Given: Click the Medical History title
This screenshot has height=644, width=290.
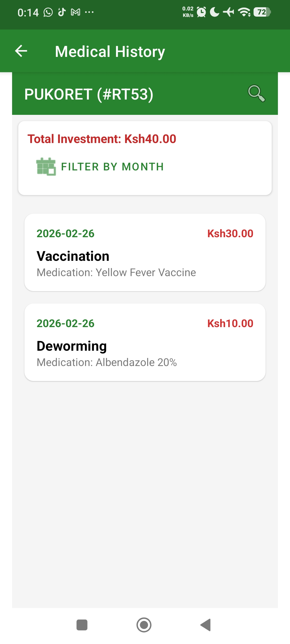Looking at the screenshot, I should coord(110,51).
